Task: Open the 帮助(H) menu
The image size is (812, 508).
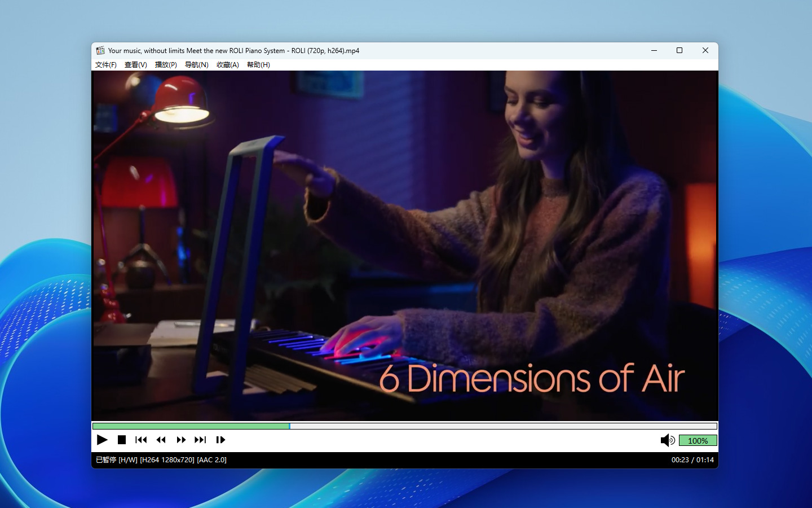Action: click(258, 65)
